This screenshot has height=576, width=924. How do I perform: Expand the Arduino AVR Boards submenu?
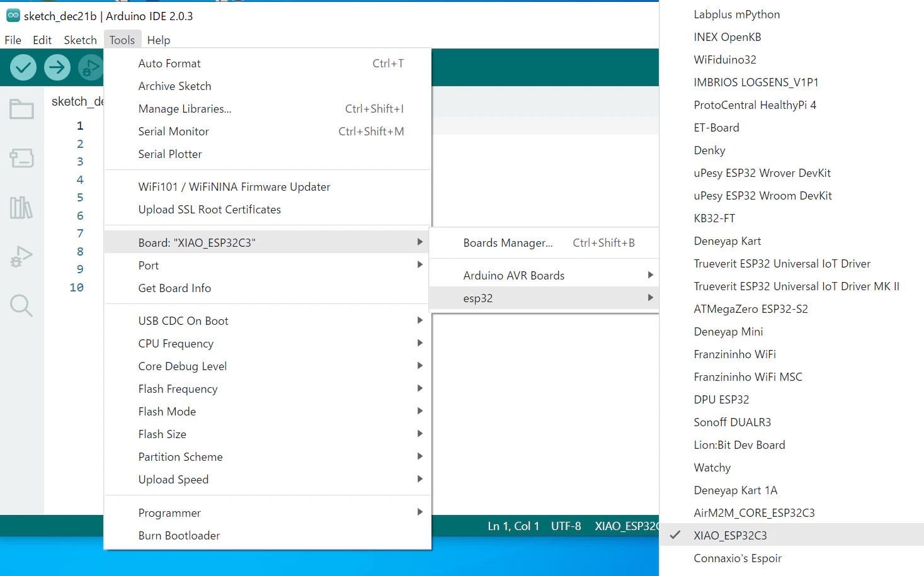544,275
